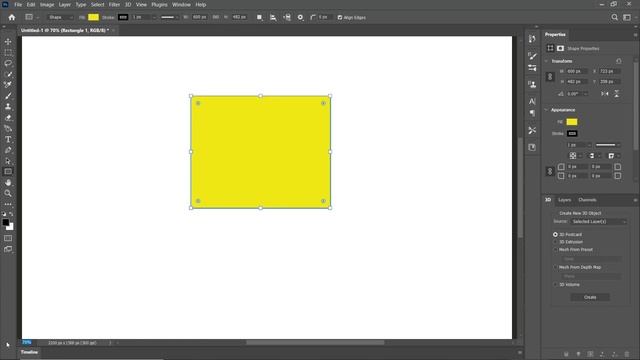This screenshot has width=640, height=360.
Task: Select the Pen tool
Action: tap(8, 150)
